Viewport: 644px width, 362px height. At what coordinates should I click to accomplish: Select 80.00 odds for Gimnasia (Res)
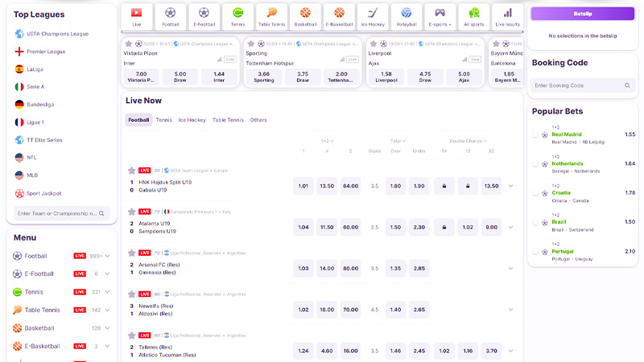point(350,269)
